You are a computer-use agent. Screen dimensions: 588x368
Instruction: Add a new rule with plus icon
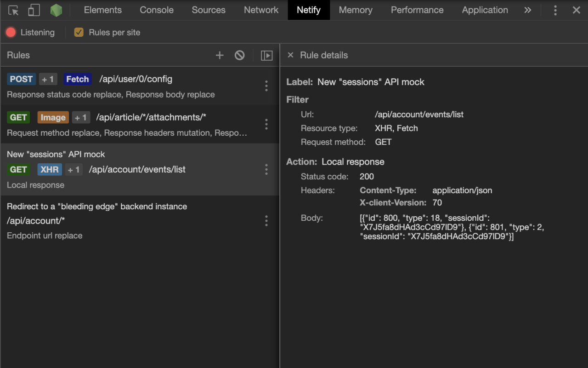click(220, 55)
